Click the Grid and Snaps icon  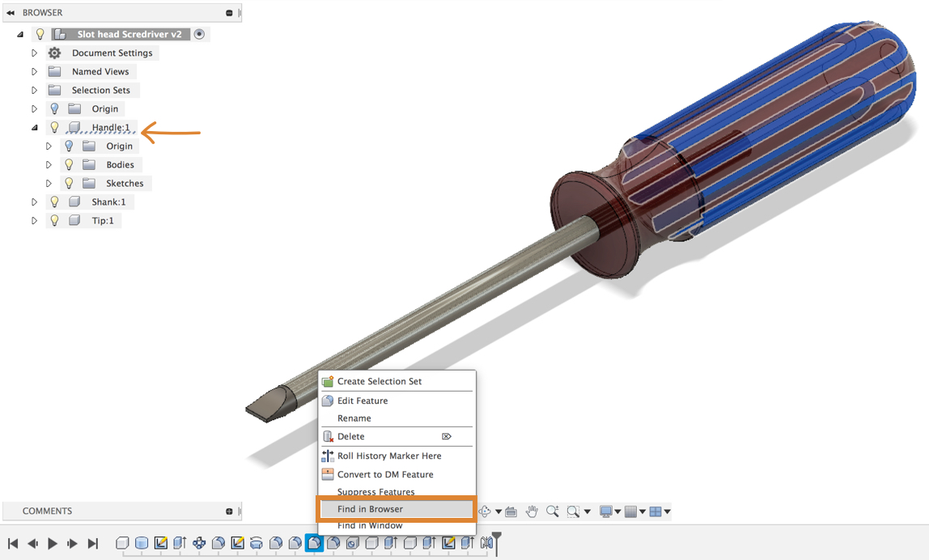pos(630,511)
